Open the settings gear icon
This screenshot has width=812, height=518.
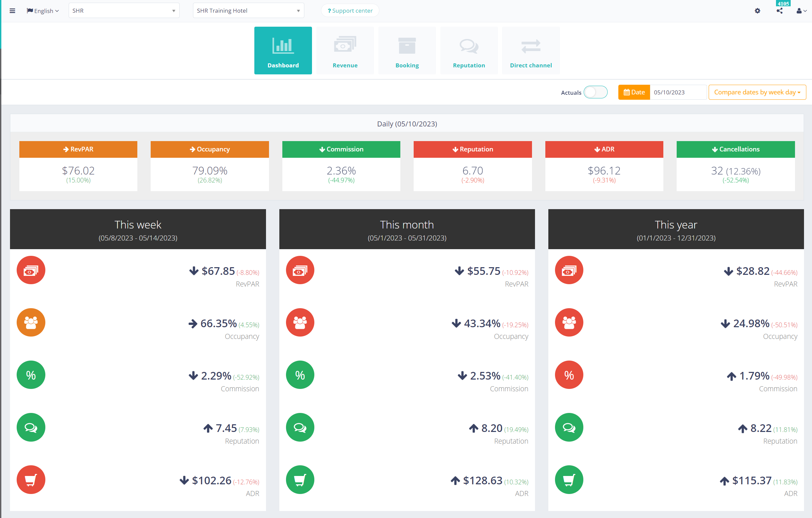point(757,11)
